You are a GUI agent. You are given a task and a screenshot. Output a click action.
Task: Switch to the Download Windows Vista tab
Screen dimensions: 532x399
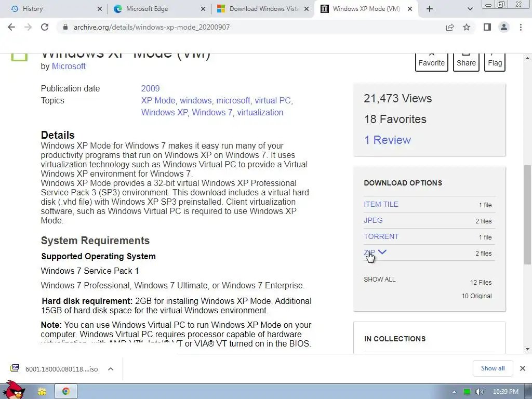click(x=262, y=9)
